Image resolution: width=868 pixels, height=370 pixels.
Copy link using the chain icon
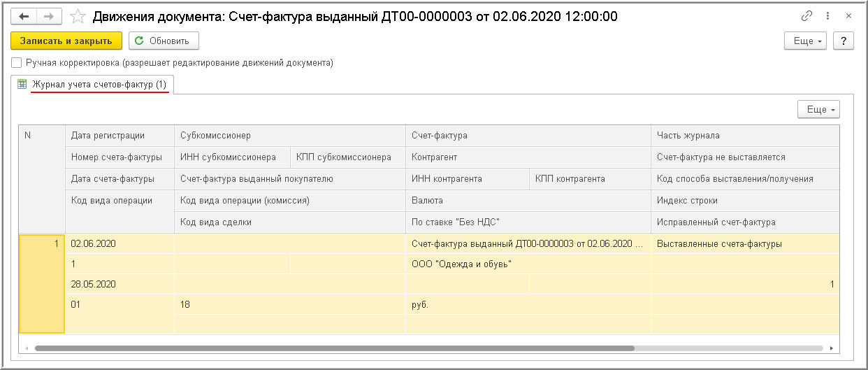tap(807, 16)
